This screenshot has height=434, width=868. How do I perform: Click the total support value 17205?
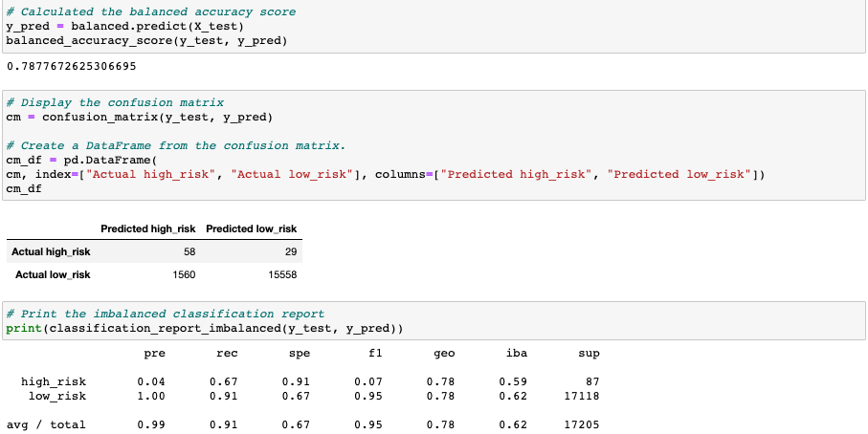point(581,425)
